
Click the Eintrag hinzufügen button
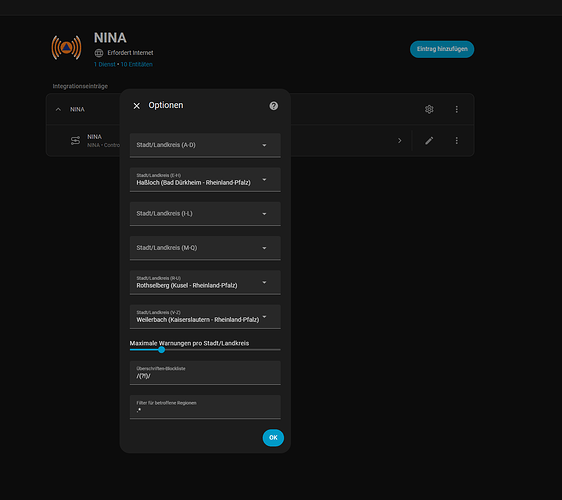[442, 49]
